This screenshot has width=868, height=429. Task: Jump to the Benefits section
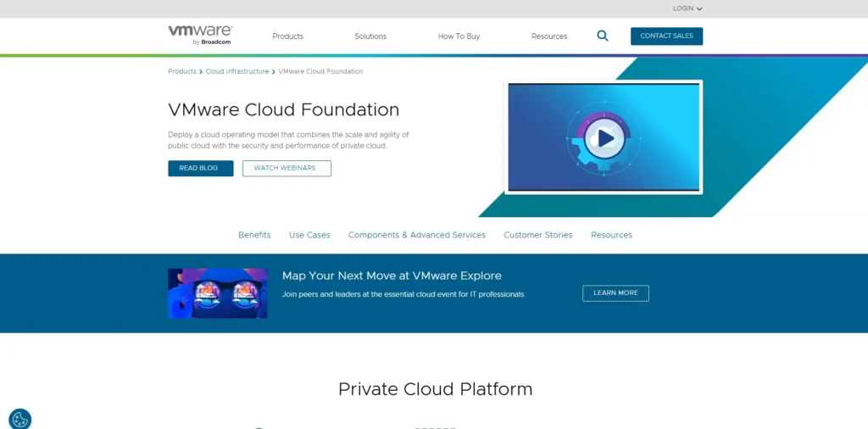(254, 235)
